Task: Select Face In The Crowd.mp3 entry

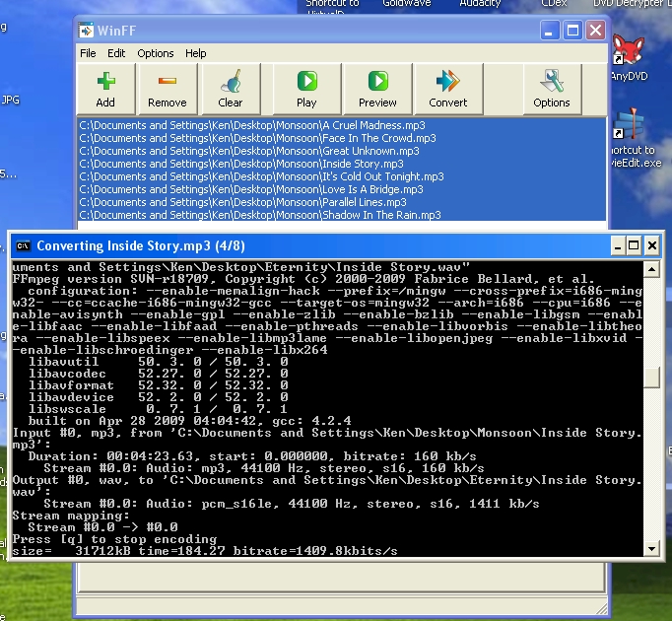Action: coord(342,138)
